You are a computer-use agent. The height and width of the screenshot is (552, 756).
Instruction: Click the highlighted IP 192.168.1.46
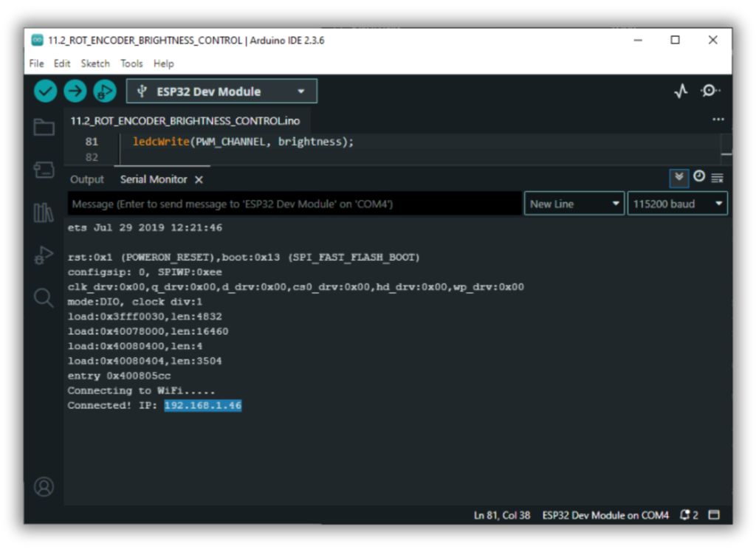203,405
